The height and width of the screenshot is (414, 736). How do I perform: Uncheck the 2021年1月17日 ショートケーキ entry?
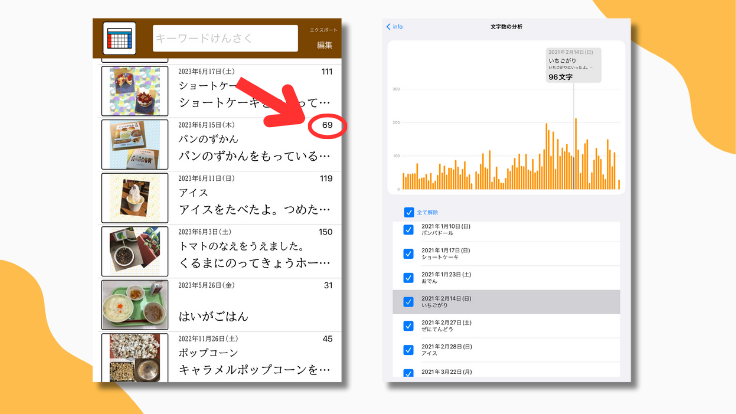tap(408, 253)
